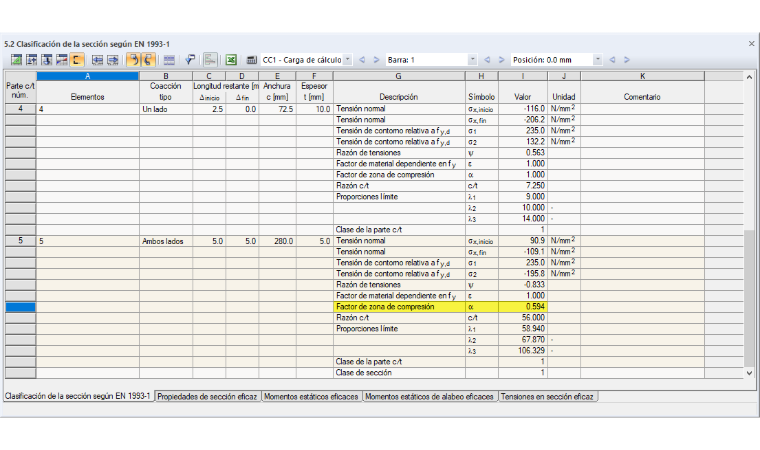Close the 5.2 Clasificación panel
Screen dimensions: 760x450
pyautogui.click(x=751, y=44)
